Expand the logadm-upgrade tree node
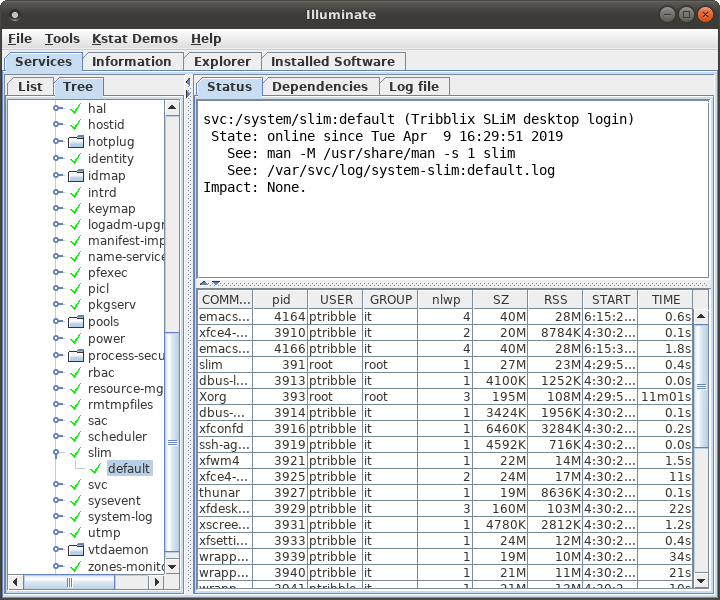This screenshot has width=720, height=600. click(x=57, y=224)
